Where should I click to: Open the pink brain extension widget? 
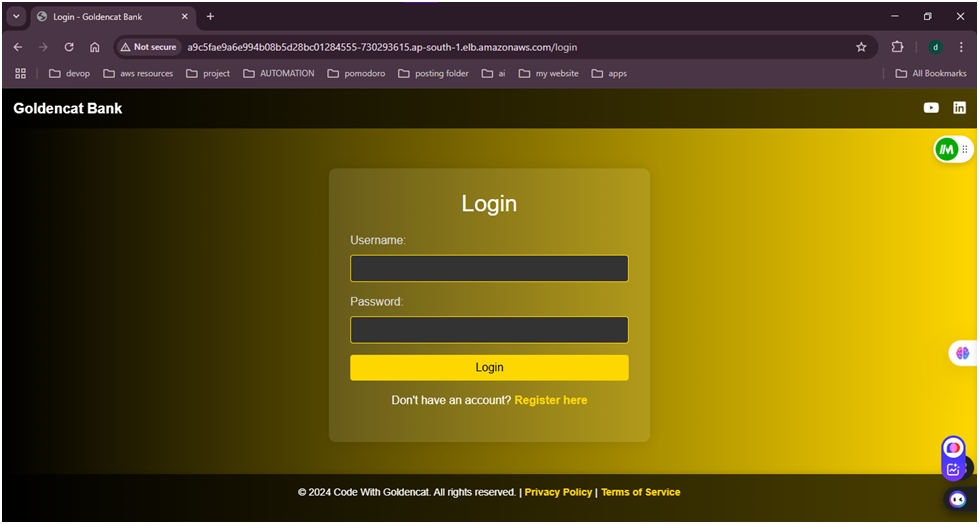pyautogui.click(x=962, y=353)
